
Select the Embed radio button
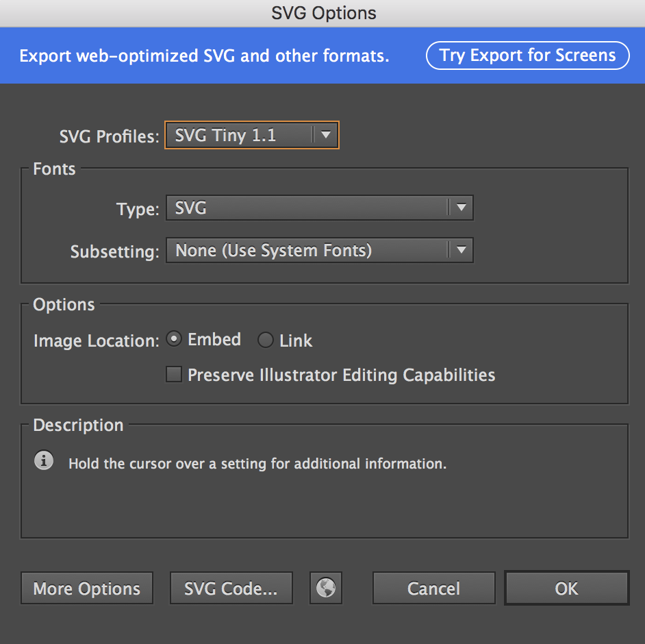pyautogui.click(x=174, y=339)
